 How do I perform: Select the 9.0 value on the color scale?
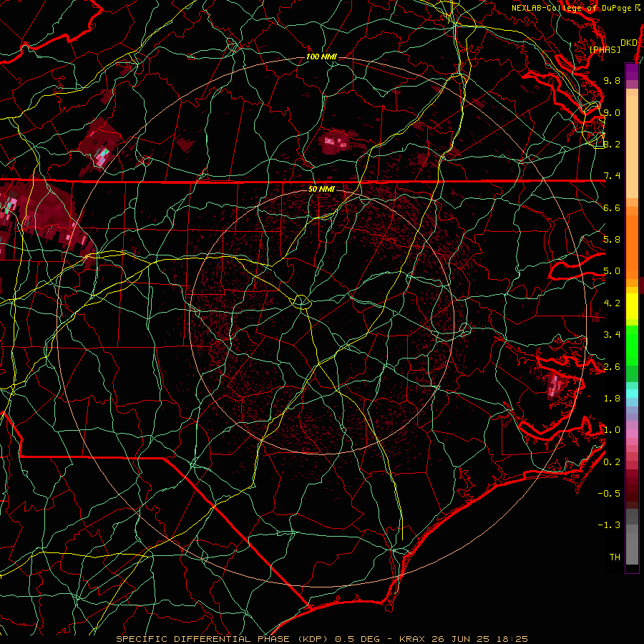612,112
